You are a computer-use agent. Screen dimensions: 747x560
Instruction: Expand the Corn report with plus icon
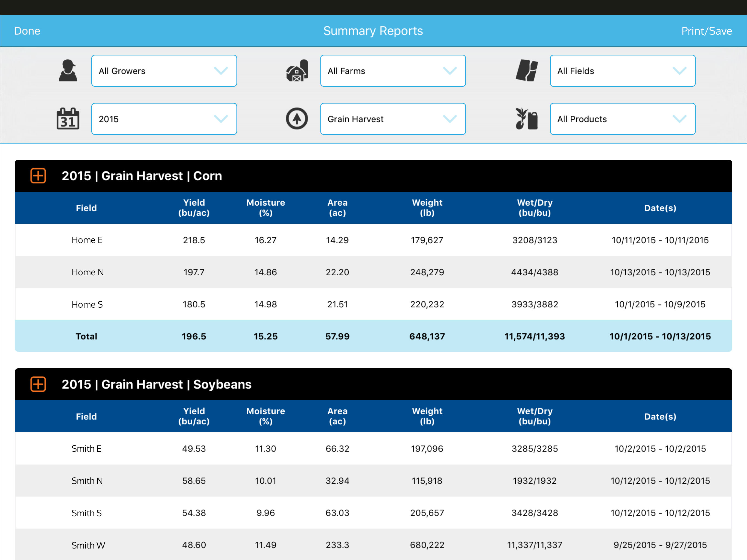[x=38, y=176]
